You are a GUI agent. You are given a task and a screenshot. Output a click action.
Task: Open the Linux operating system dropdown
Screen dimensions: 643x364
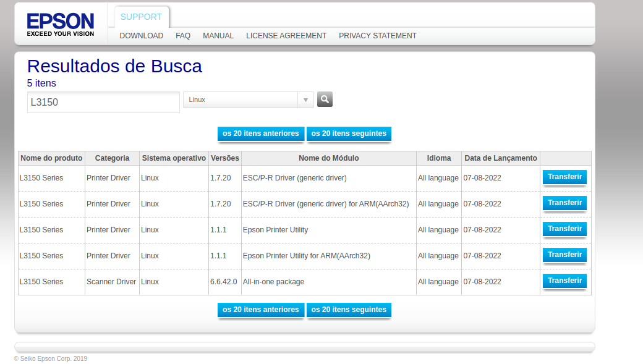[248, 99]
